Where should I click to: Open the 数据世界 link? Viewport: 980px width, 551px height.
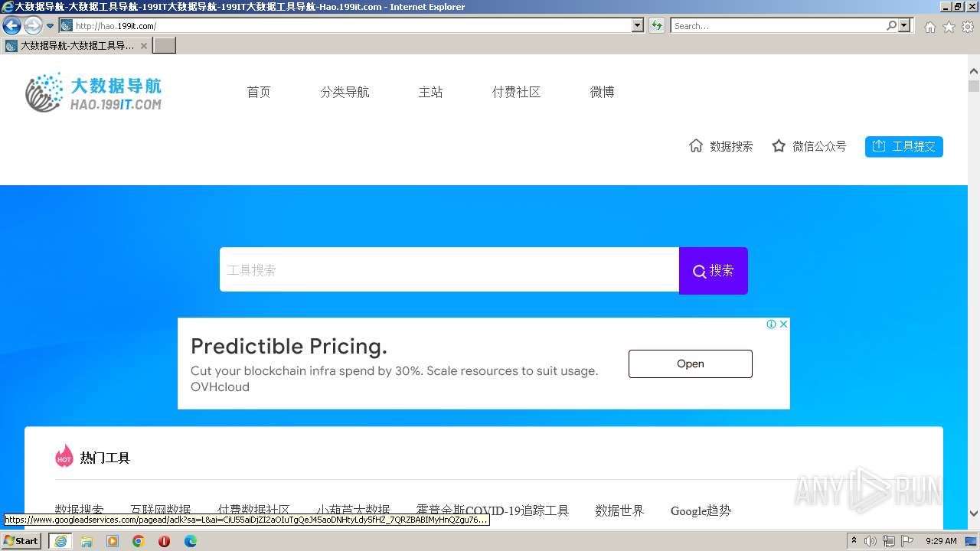[619, 510]
